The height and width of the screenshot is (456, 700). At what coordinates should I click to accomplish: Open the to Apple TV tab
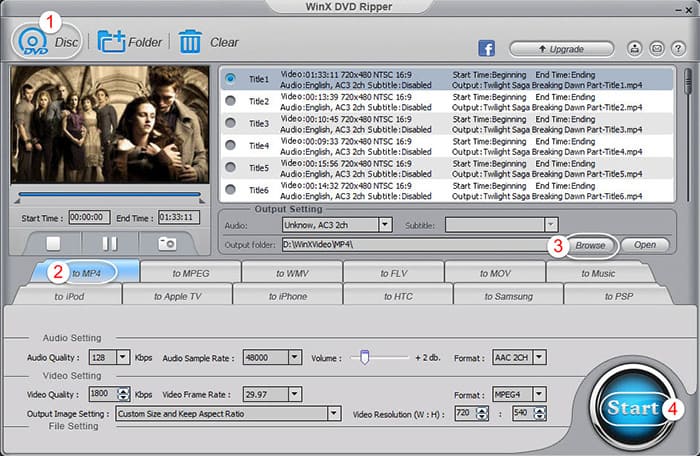tap(178, 296)
